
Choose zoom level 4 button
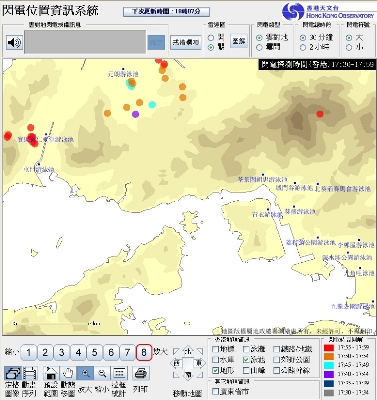[78, 352]
